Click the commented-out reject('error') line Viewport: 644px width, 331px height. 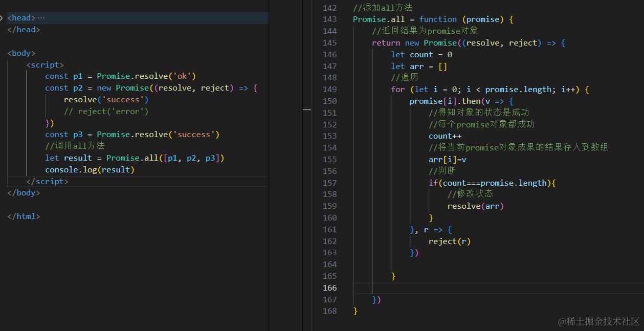pos(106,112)
